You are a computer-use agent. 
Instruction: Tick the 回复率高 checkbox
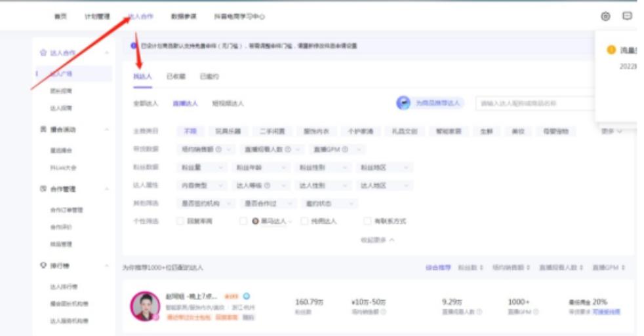180,221
